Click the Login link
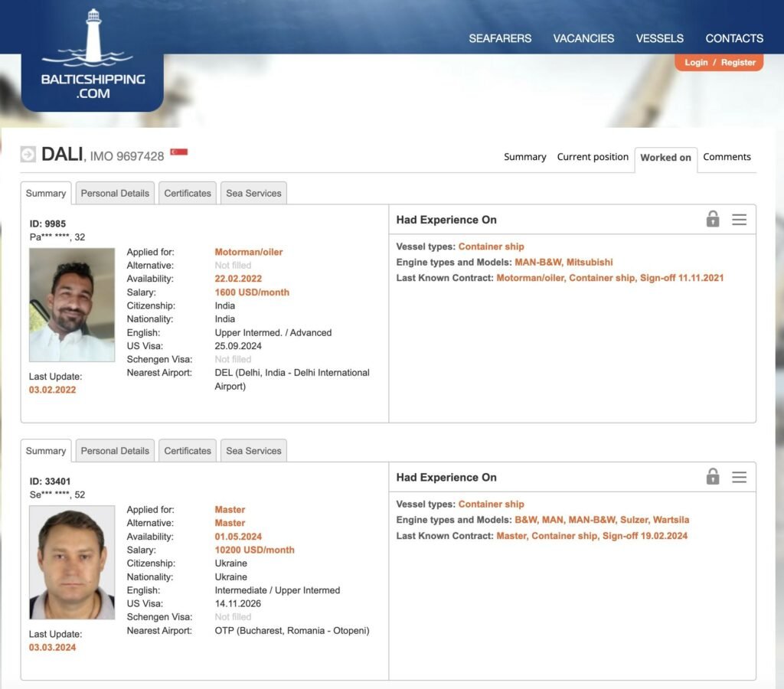 (696, 63)
